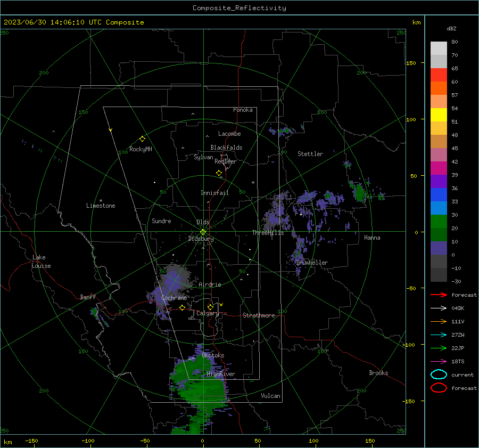Click the Composite_Reflectivity title text
Viewport: 479px width, 448px height.
tap(239, 8)
